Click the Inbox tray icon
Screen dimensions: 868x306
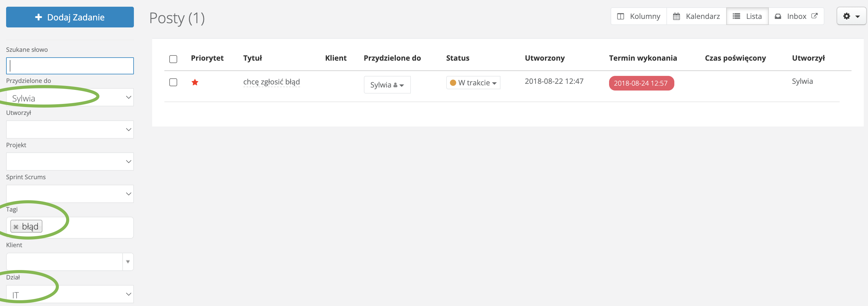778,16
